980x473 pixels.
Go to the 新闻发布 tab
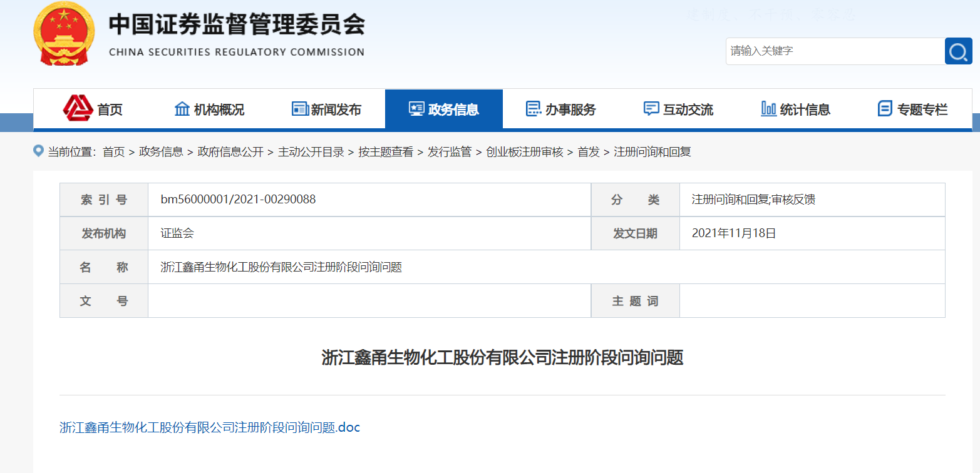pos(326,109)
